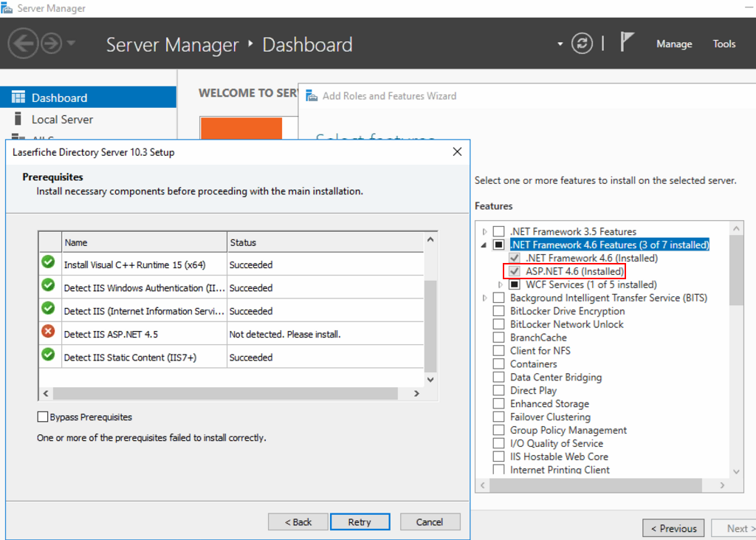The height and width of the screenshot is (540, 756).
Task: Open the Manage menu
Action: coord(674,44)
